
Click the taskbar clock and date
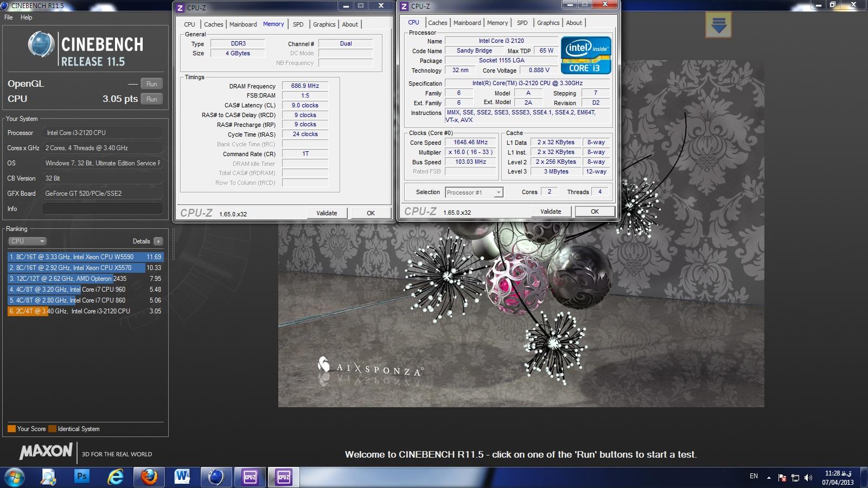(838, 478)
